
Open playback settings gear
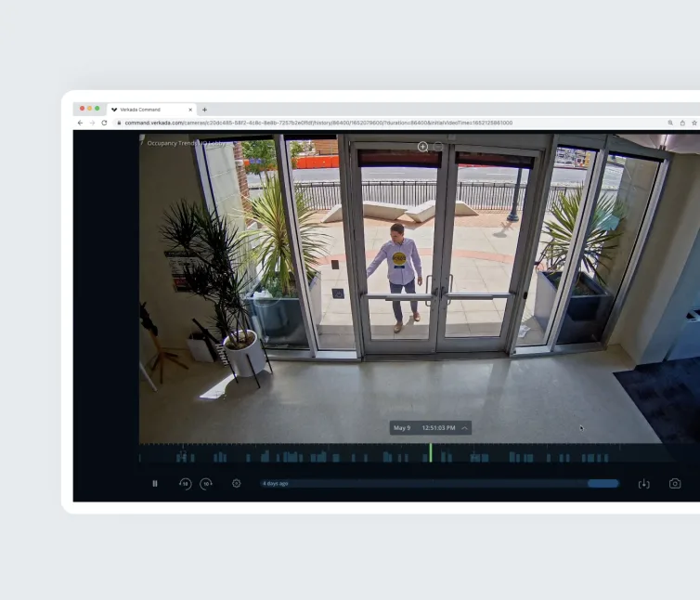click(237, 484)
